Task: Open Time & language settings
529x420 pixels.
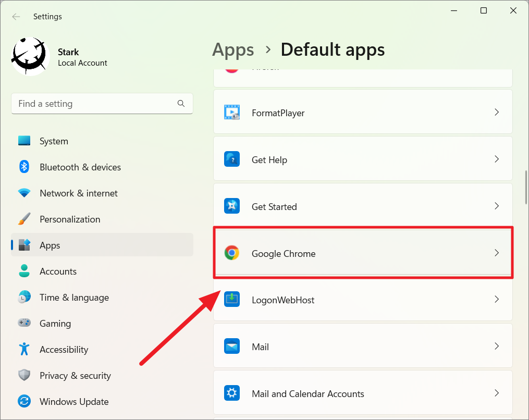Action: [x=102, y=297]
